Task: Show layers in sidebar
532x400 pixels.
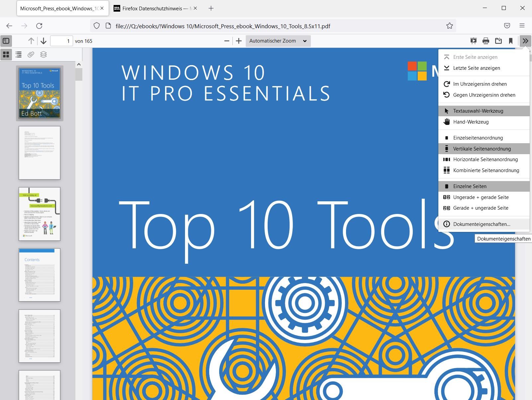Action: pyautogui.click(x=44, y=54)
